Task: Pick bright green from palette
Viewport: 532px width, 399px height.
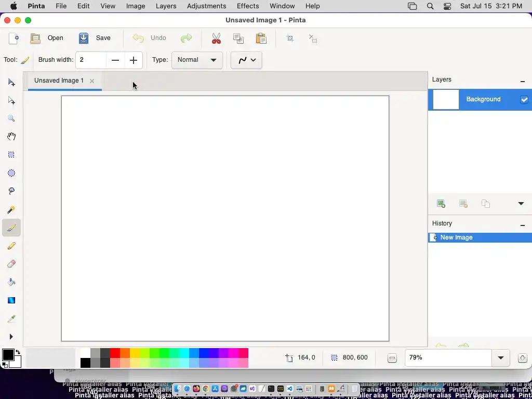Action: [164, 353]
